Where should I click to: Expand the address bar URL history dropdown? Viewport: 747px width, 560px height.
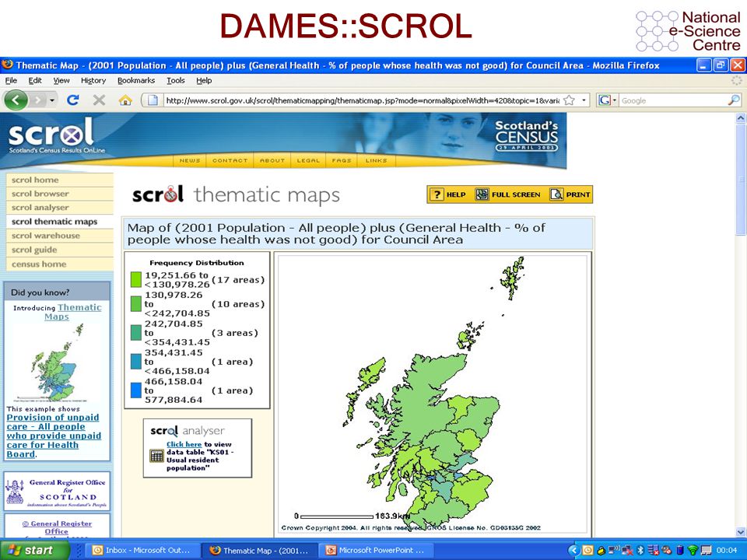click(x=584, y=100)
